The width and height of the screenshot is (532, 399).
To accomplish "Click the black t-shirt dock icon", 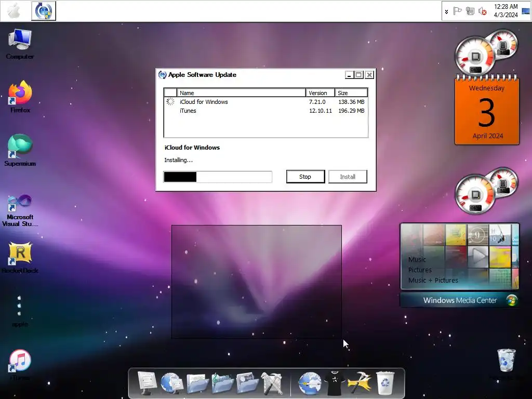I will [335, 383].
